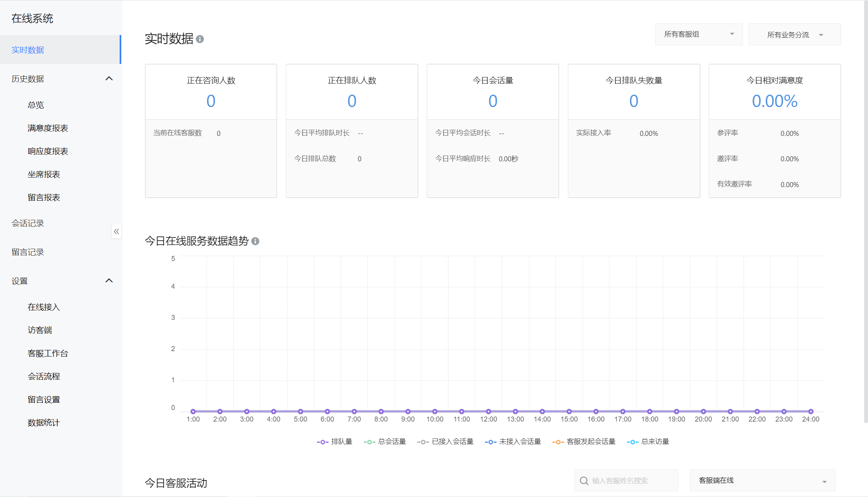Image resolution: width=868 pixels, height=497 pixels.
Task: Click the info icon beside 实时数据 heading
Action: pyautogui.click(x=200, y=39)
